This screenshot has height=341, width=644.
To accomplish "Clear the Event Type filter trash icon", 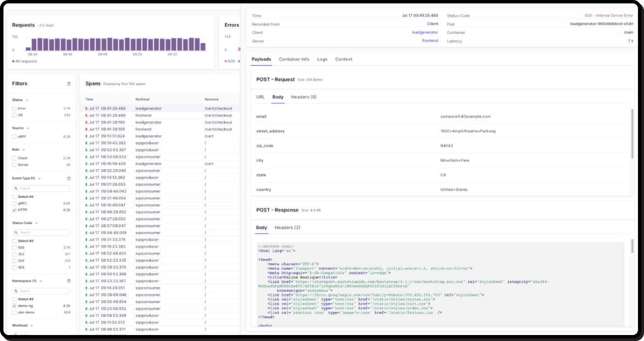I will pyautogui.click(x=69, y=178).
